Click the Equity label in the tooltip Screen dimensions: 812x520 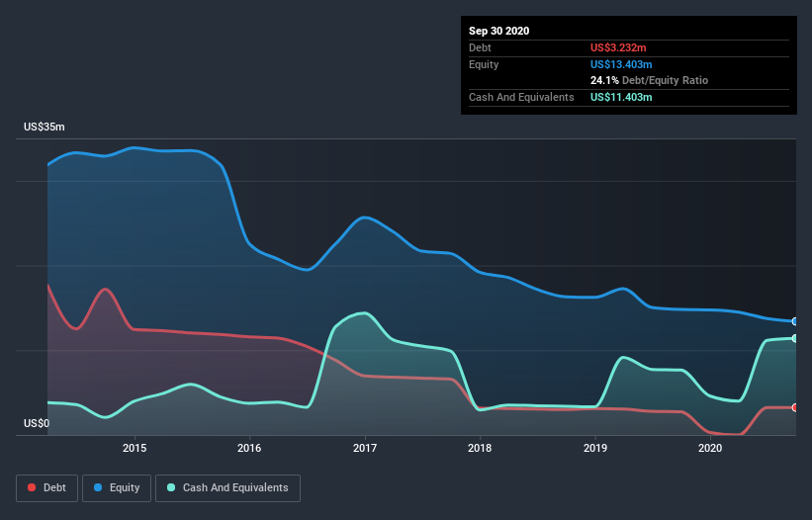click(484, 64)
